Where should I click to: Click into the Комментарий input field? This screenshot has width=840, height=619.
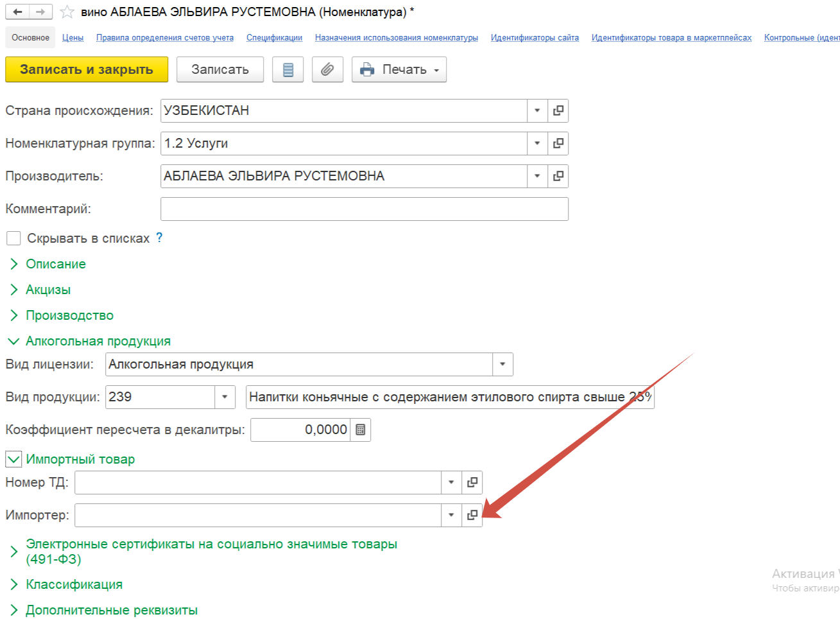pyautogui.click(x=364, y=209)
